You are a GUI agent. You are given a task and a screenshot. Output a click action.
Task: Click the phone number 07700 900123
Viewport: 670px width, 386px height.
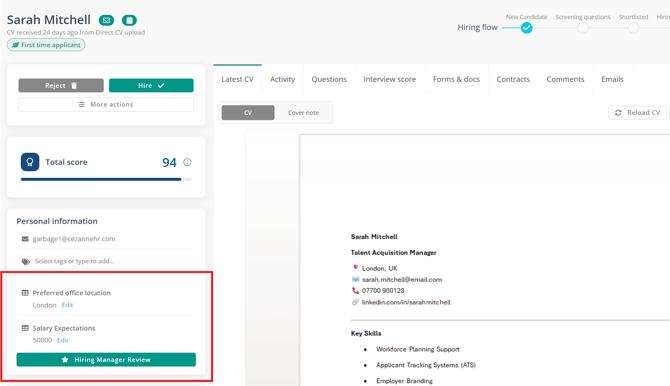tap(383, 291)
